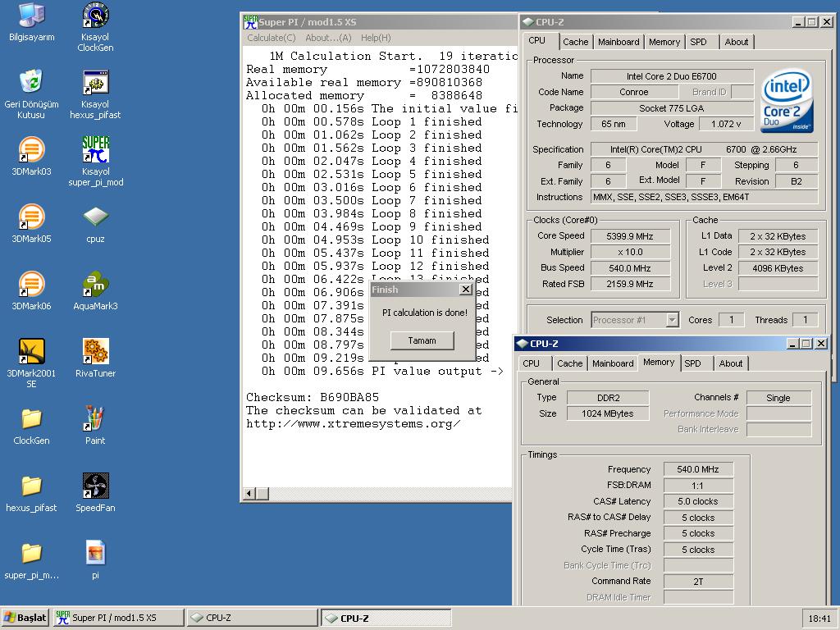
Task: Select the Paint desktop shortcut
Action: (95, 426)
